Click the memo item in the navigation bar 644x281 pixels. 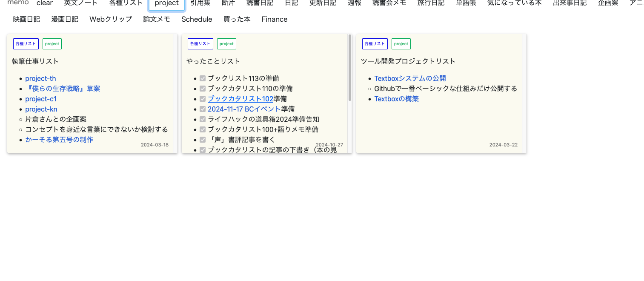point(17,2)
